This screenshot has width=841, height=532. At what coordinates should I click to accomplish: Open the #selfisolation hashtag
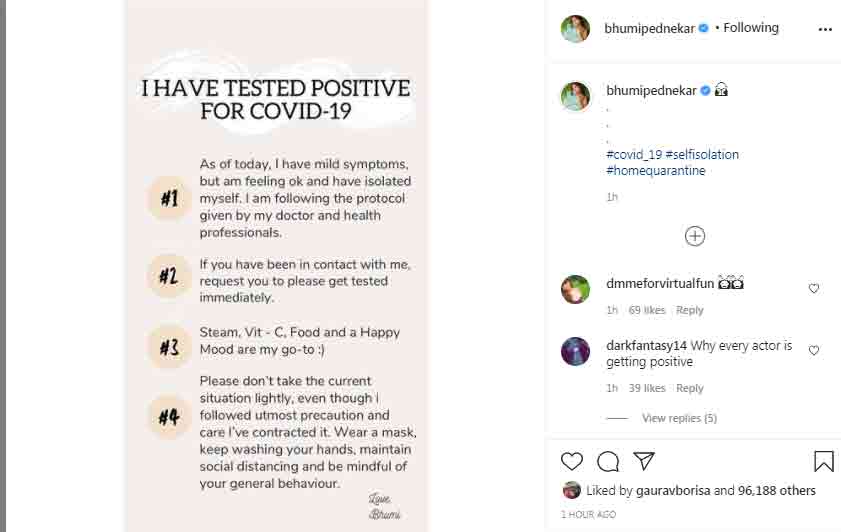[x=702, y=155]
